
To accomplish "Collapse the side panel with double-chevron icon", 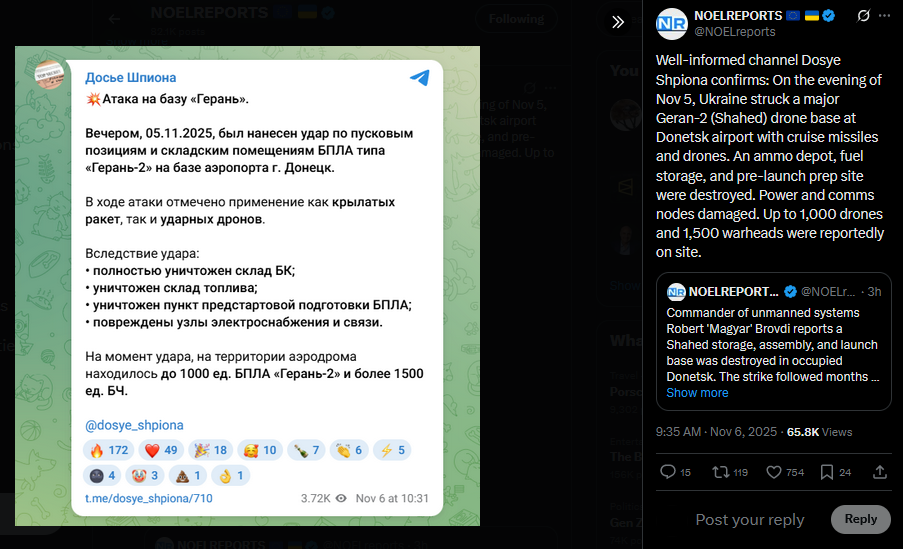I will tap(618, 22).
